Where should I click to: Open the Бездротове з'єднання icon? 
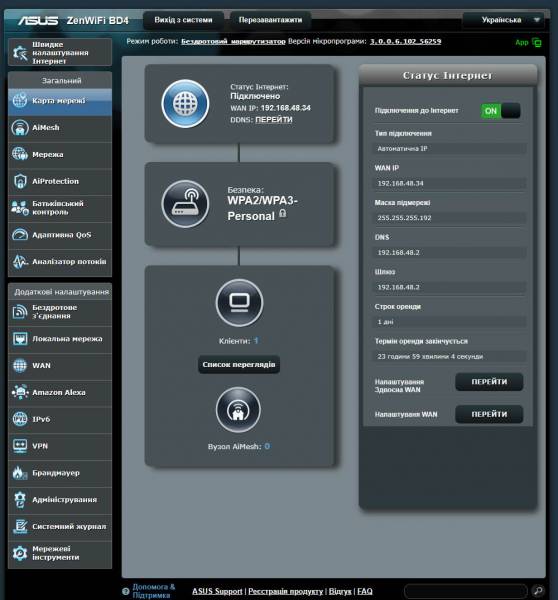tap(20, 312)
